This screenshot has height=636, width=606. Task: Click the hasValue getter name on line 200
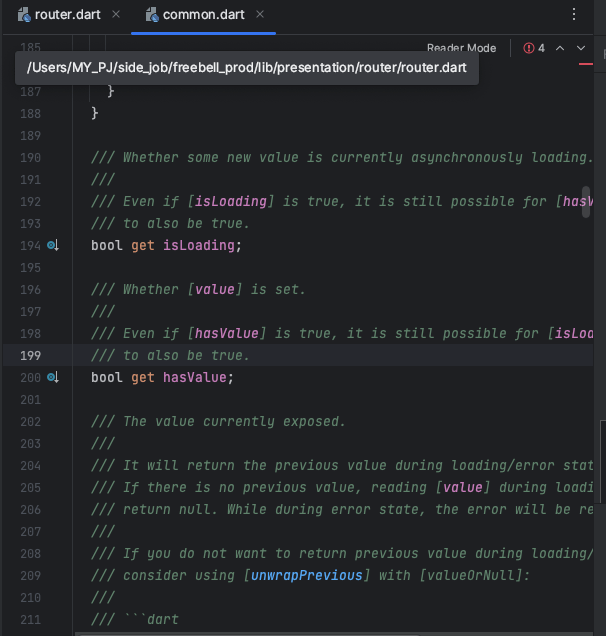pos(195,378)
